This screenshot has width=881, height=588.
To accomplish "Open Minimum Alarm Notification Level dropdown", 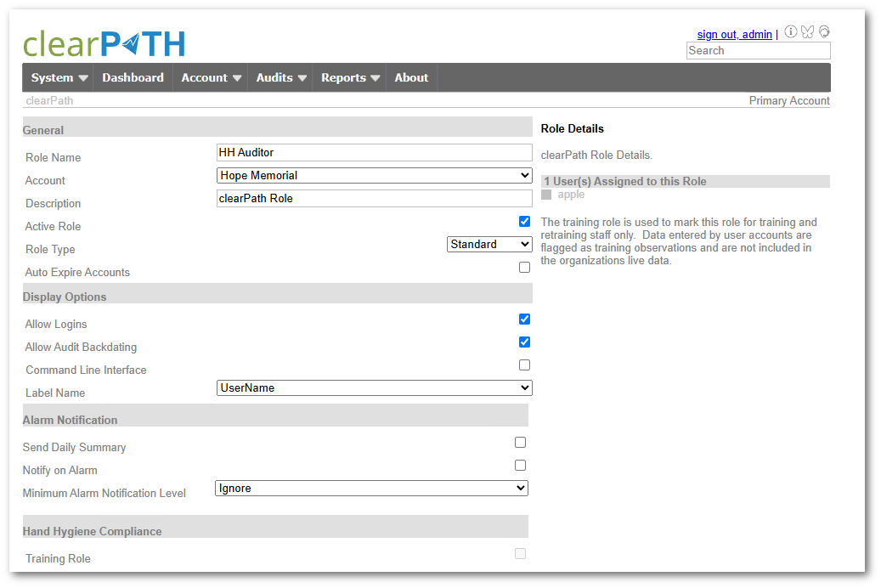I will [371, 488].
